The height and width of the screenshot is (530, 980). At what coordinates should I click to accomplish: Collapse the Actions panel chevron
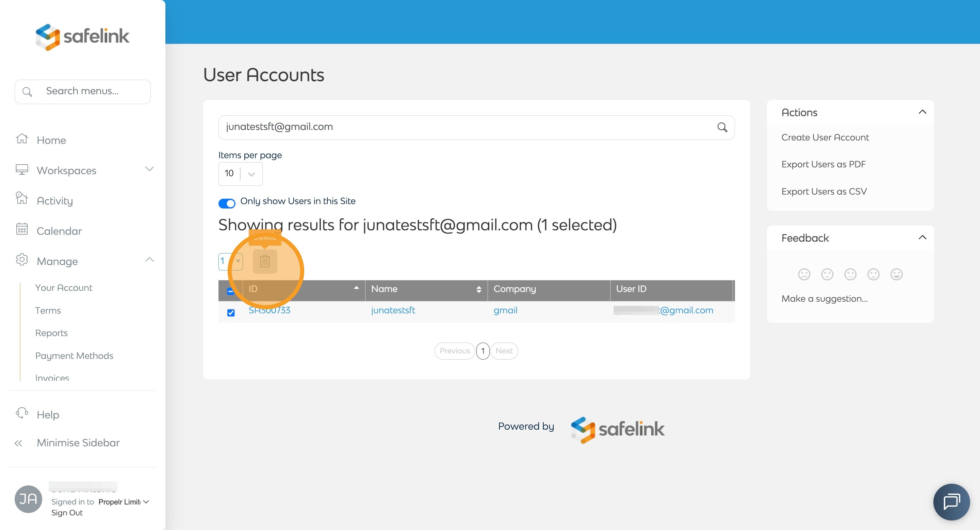(x=922, y=112)
